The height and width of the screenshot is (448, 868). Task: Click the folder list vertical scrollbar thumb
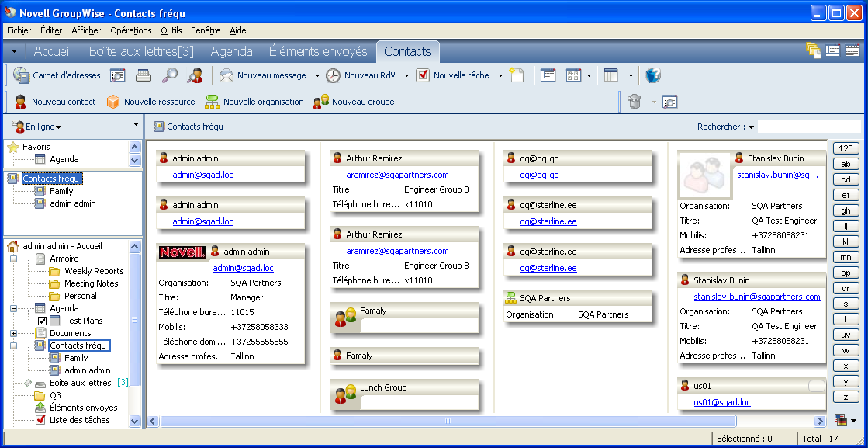click(134, 320)
